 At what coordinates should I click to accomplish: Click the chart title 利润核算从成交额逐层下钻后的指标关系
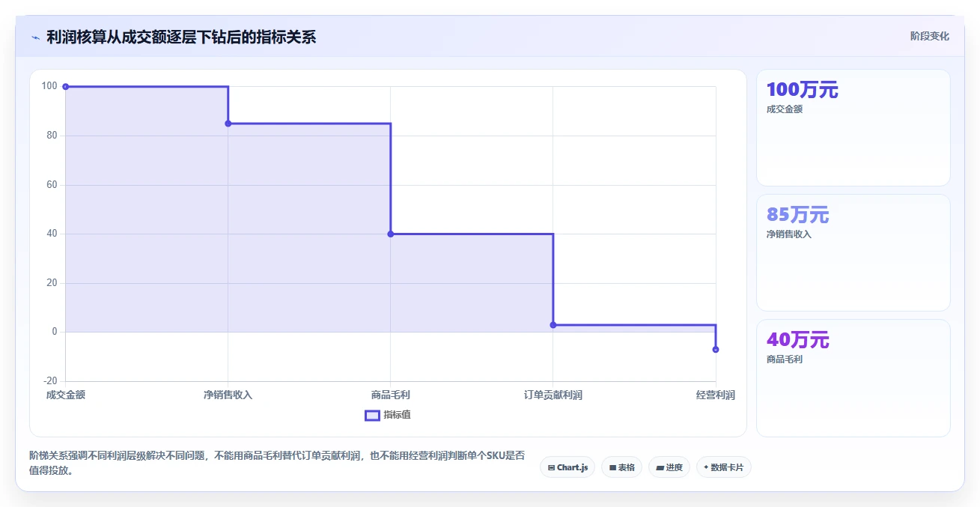point(181,37)
